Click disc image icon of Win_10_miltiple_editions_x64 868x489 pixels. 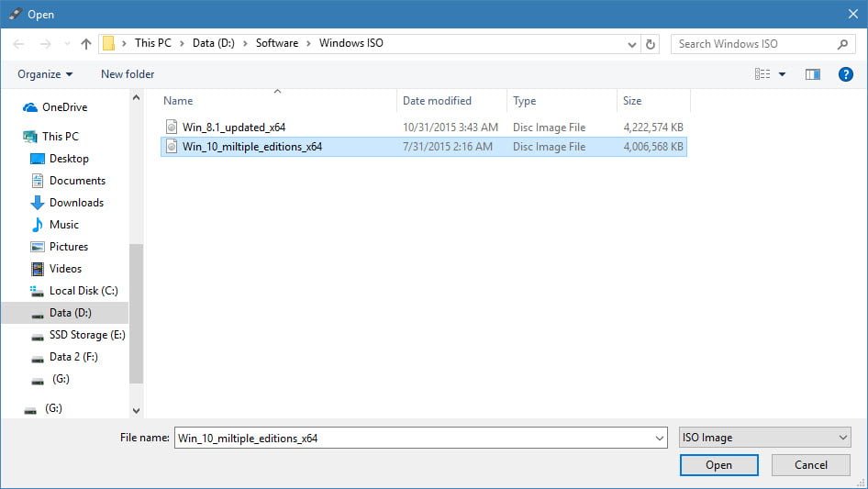(172, 146)
